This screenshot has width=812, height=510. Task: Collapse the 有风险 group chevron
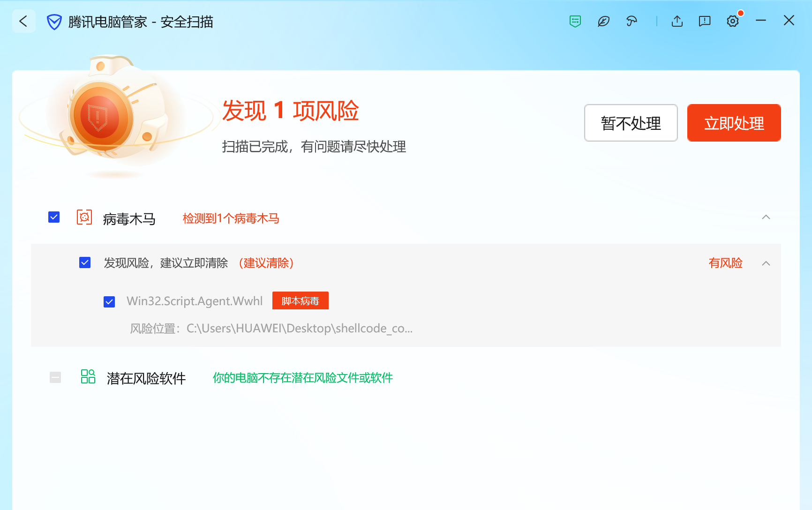(766, 263)
